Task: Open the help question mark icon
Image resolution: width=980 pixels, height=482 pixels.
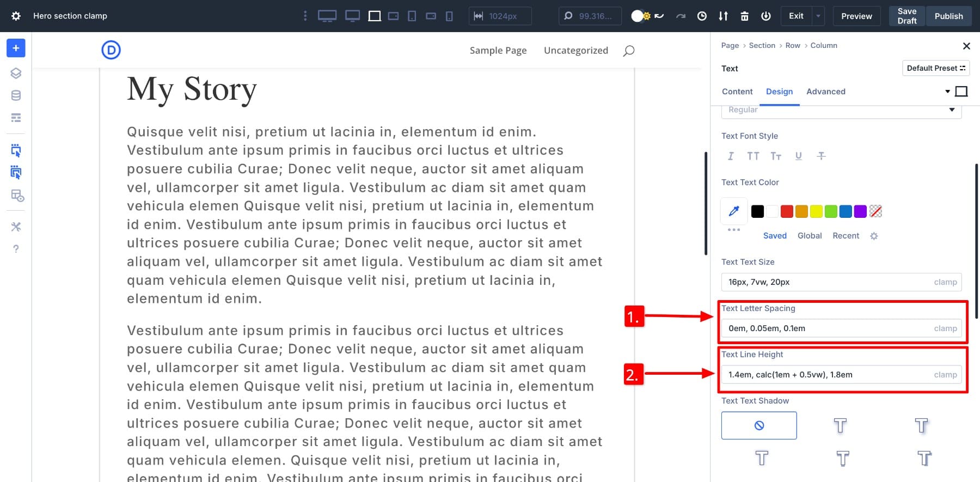Action: 16,249
